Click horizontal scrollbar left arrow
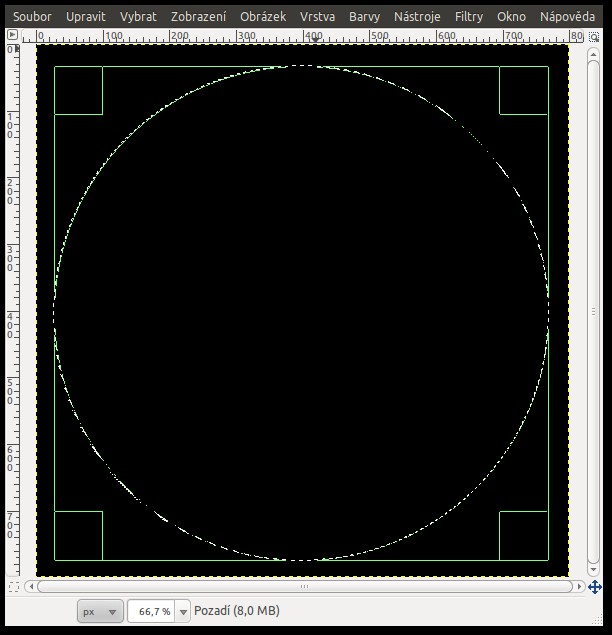 pyautogui.click(x=31, y=586)
